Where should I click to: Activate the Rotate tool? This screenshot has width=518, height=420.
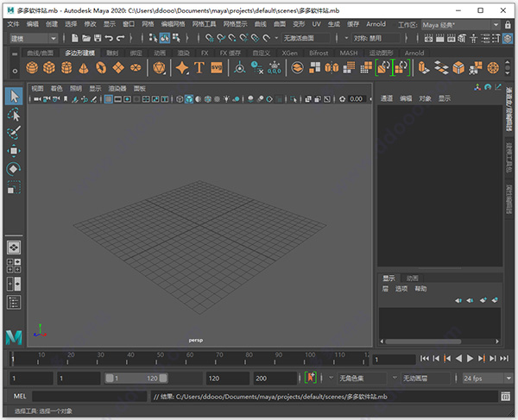click(14, 170)
